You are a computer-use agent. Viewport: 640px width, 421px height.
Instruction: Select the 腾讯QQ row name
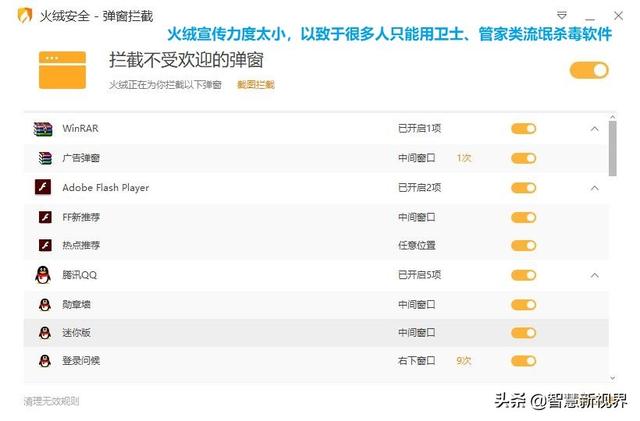80,275
